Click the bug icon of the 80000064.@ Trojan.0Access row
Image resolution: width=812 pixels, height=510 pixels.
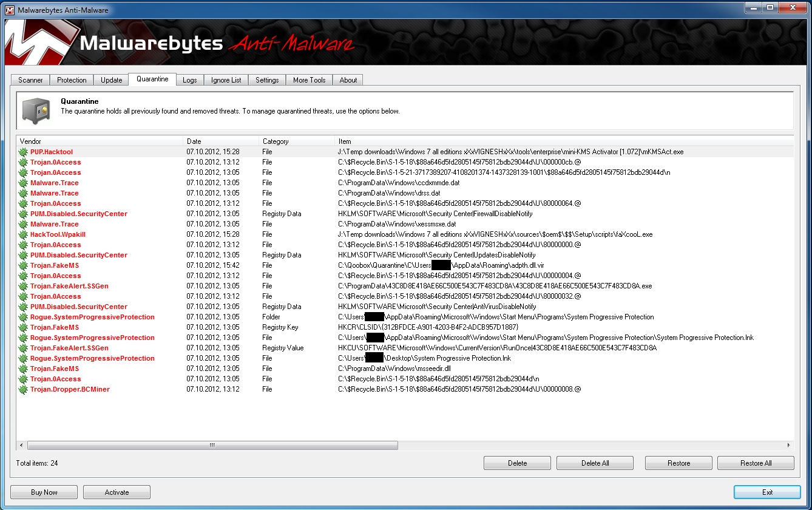23,203
